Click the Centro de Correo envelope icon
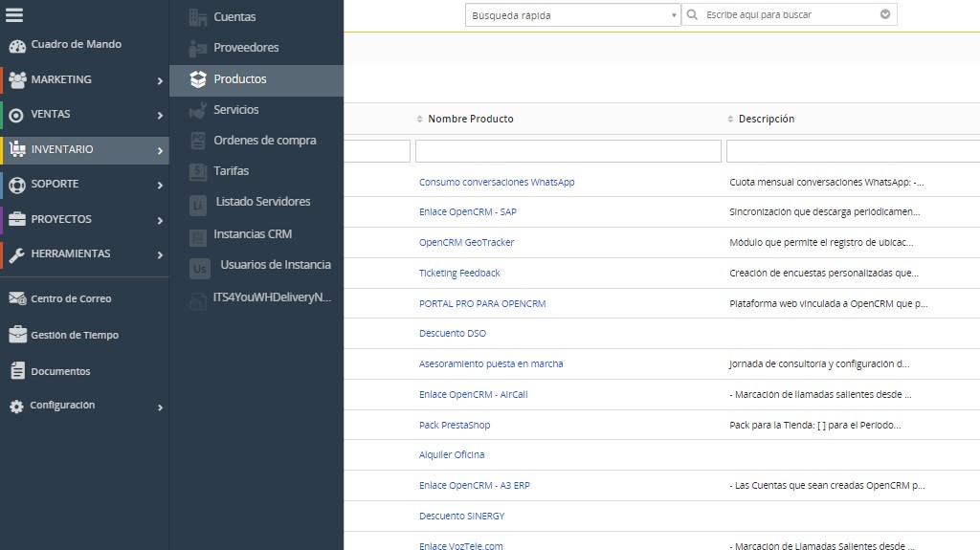 point(17,298)
